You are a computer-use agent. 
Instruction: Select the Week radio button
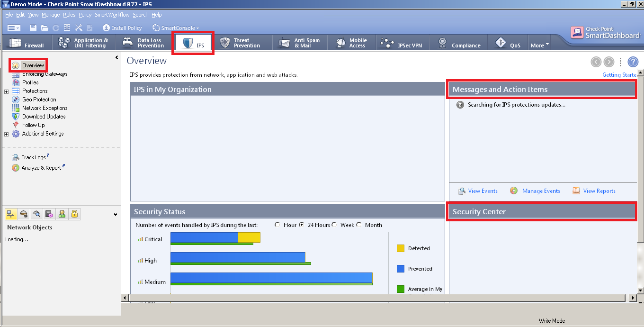[334, 225]
